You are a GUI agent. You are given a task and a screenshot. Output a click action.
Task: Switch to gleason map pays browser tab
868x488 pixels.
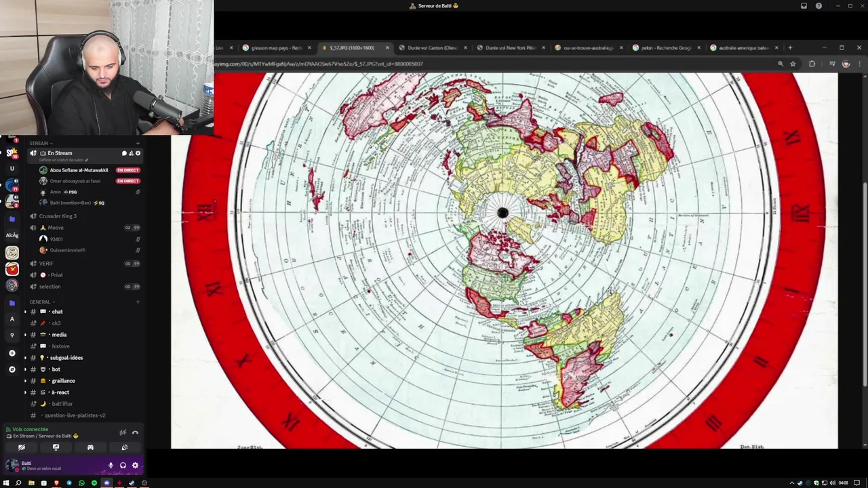(x=277, y=48)
